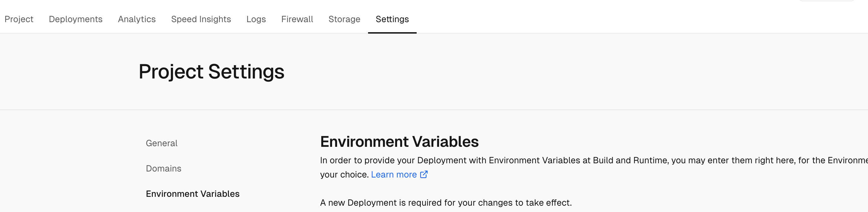Select Domains in the settings sidebar
This screenshot has height=212, width=868.
[x=163, y=168]
